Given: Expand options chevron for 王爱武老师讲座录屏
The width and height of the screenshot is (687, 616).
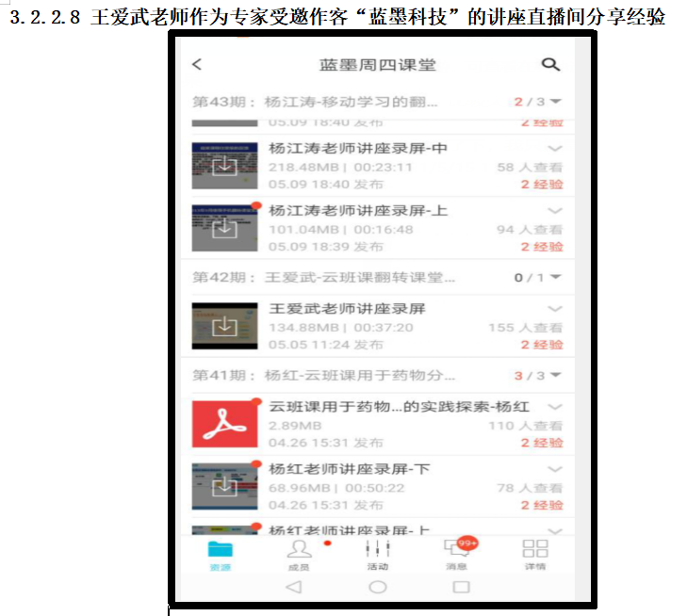Looking at the screenshot, I should pos(555,309).
